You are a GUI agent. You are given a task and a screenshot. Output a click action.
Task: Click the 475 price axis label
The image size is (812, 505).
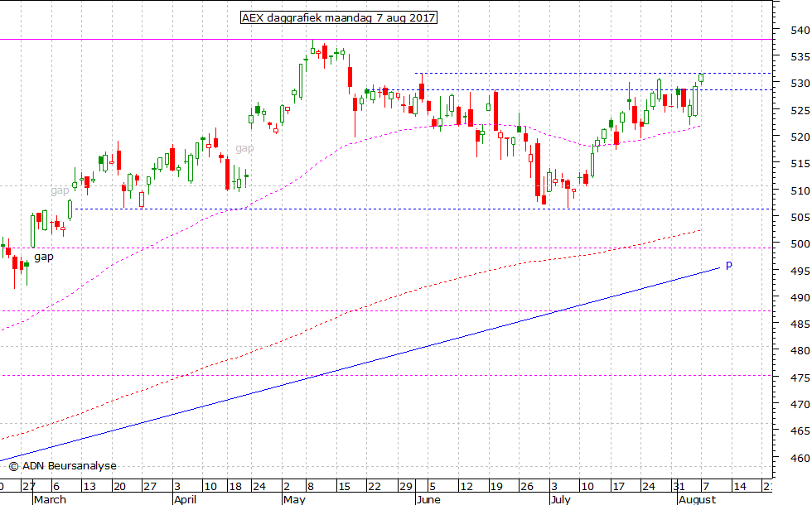pyautogui.click(x=800, y=378)
